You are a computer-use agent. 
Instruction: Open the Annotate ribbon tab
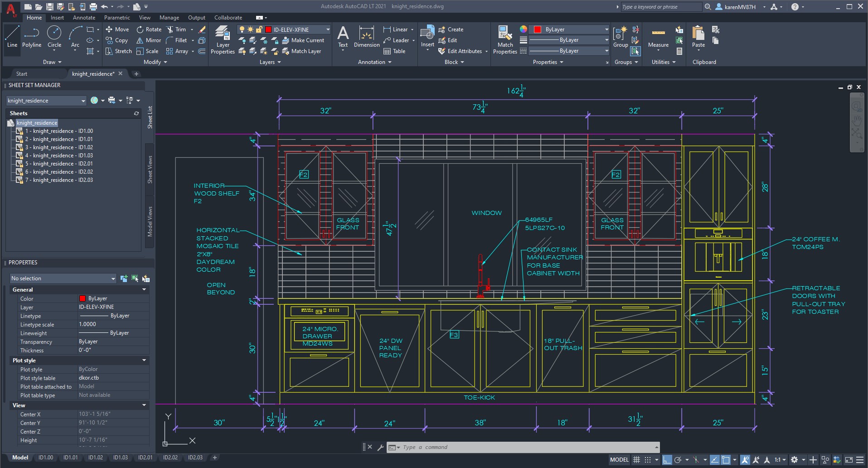(x=84, y=18)
